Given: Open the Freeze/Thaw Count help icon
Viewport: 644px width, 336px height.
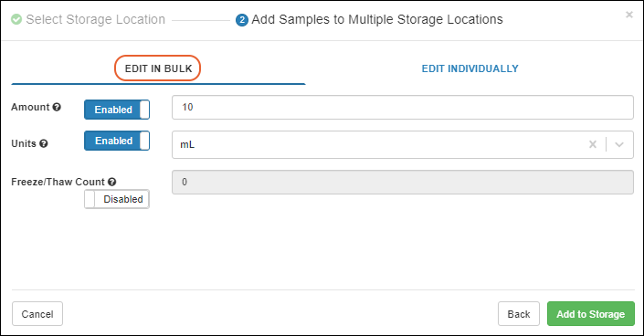Looking at the screenshot, I should (112, 182).
